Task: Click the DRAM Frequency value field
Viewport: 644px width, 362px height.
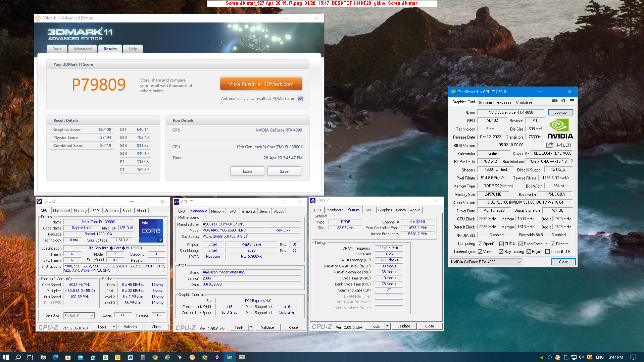Action: click(x=389, y=248)
